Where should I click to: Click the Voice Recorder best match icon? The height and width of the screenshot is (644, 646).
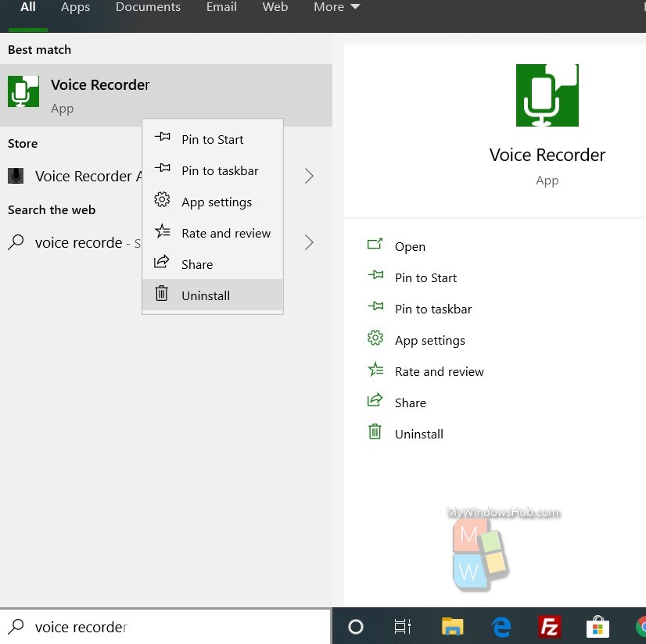point(23,91)
